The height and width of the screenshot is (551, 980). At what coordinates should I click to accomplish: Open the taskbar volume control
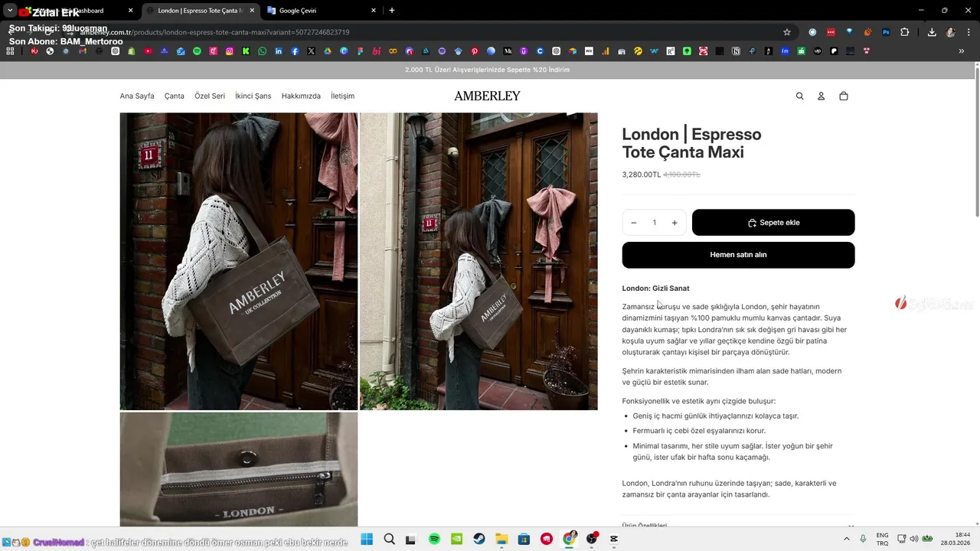914,539
